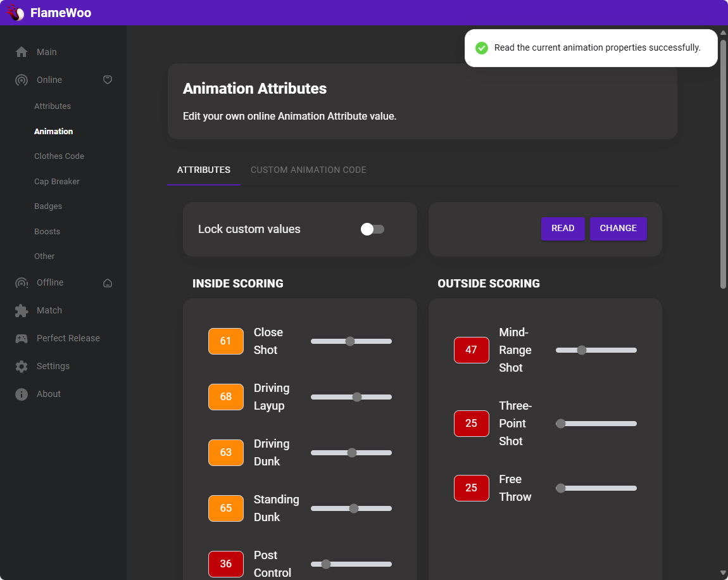The width and height of the screenshot is (728, 580).
Task: Open the Other submenu item
Action: tap(44, 256)
